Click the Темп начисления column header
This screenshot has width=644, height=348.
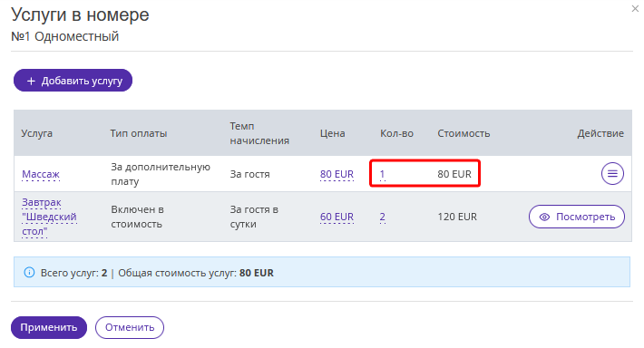click(x=259, y=133)
